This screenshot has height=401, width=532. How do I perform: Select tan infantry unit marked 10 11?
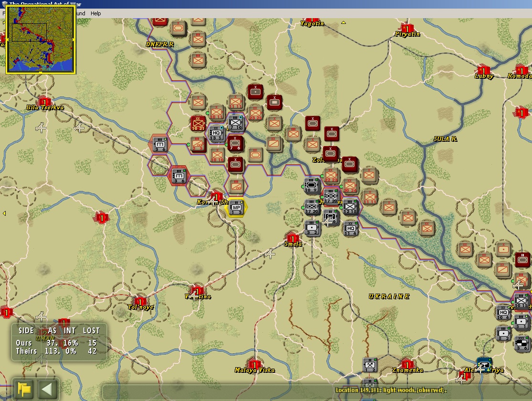217,112
